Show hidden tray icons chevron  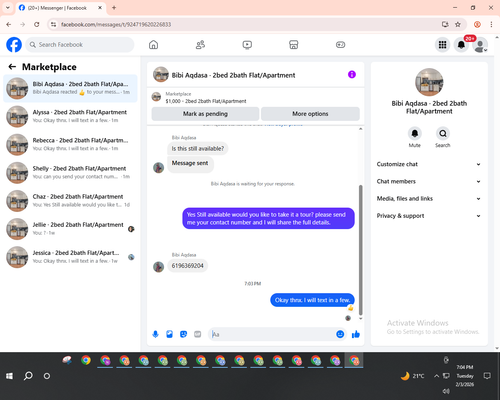click(436, 376)
